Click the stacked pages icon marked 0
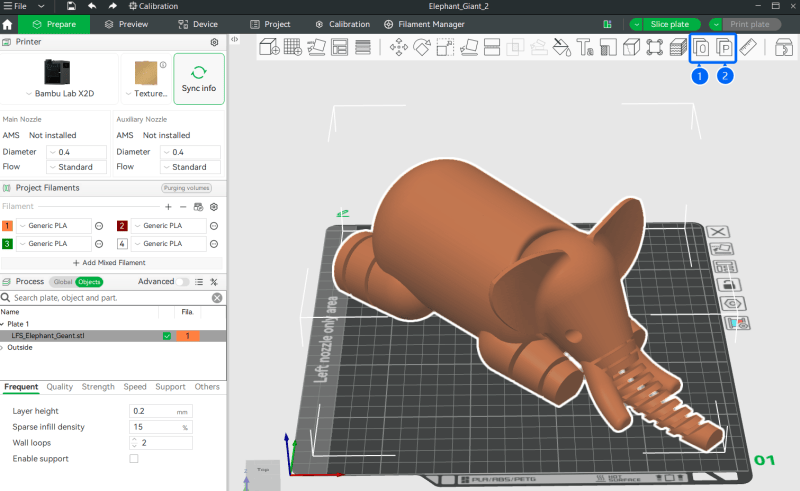The image size is (800, 491). [701, 47]
